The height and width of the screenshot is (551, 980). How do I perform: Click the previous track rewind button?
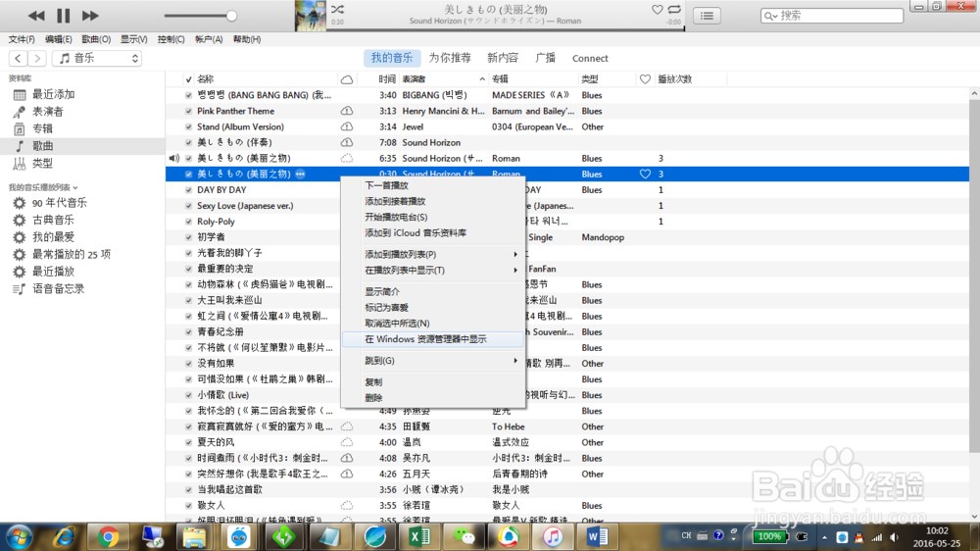(36, 16)
